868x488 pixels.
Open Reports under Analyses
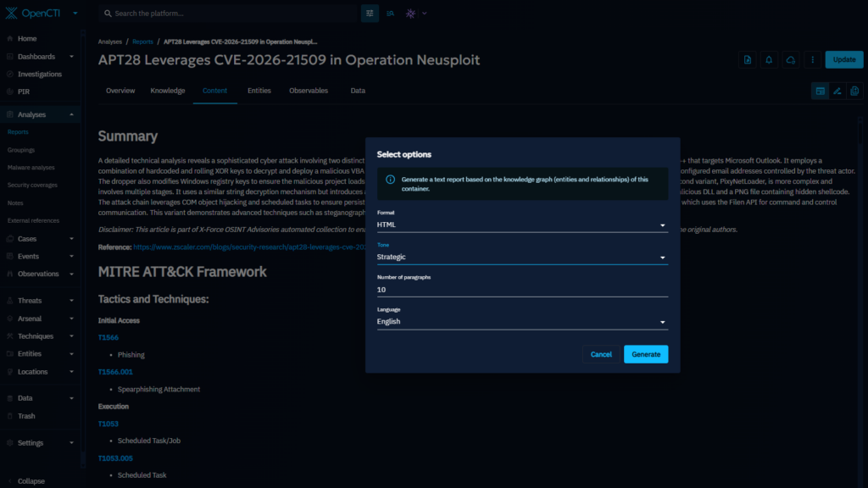(18, 132)
